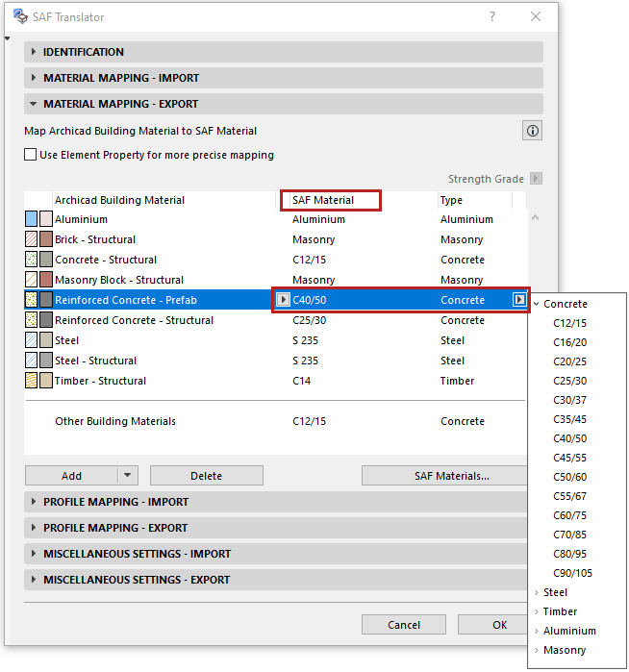Click the Type column header
This screenshot has height=672, width=629.
click(x=451, y=200)
